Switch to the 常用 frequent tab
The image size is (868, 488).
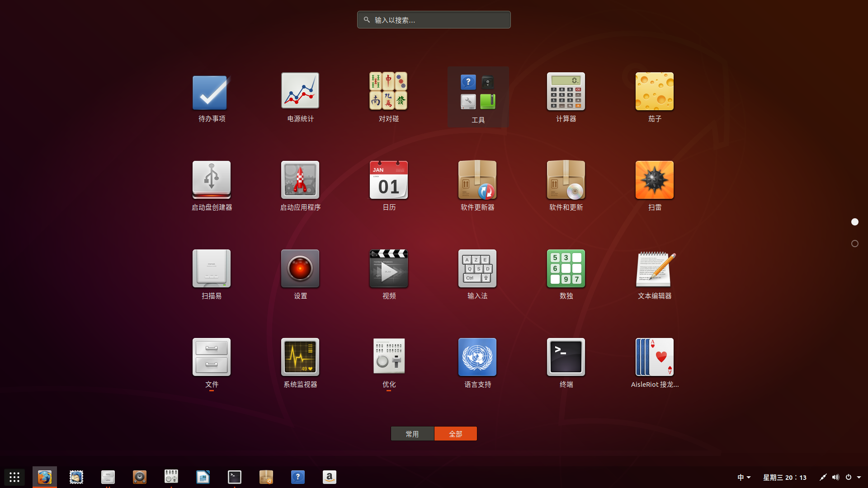click(412, 434)
